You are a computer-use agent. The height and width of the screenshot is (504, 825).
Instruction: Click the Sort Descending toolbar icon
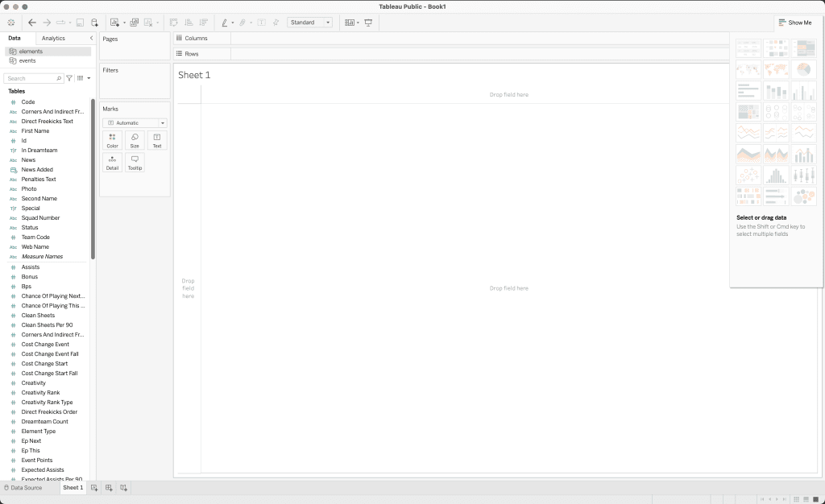point(203,23)
